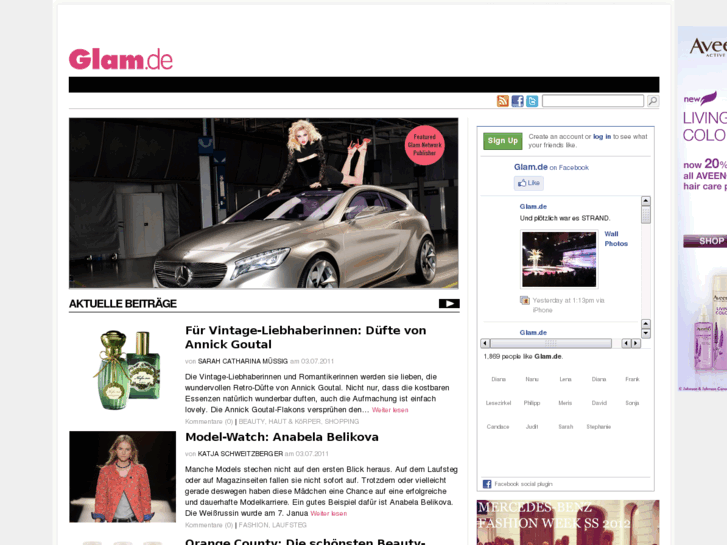Open the Facebook social plugin link
Image resolution: width=727 pixels, height=545 pixels.
click(523, 484)
